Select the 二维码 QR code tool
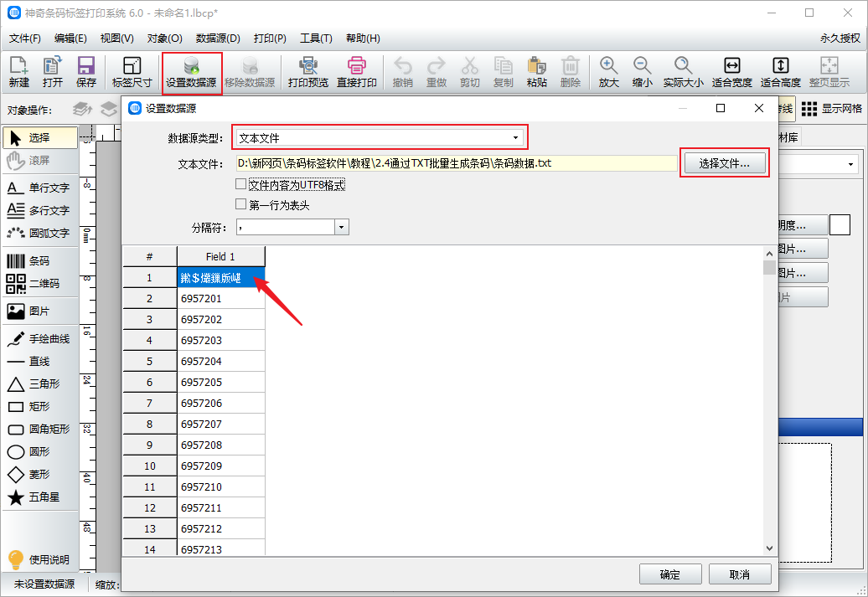Viewport: 868px width, 597px height. (39, 284)
